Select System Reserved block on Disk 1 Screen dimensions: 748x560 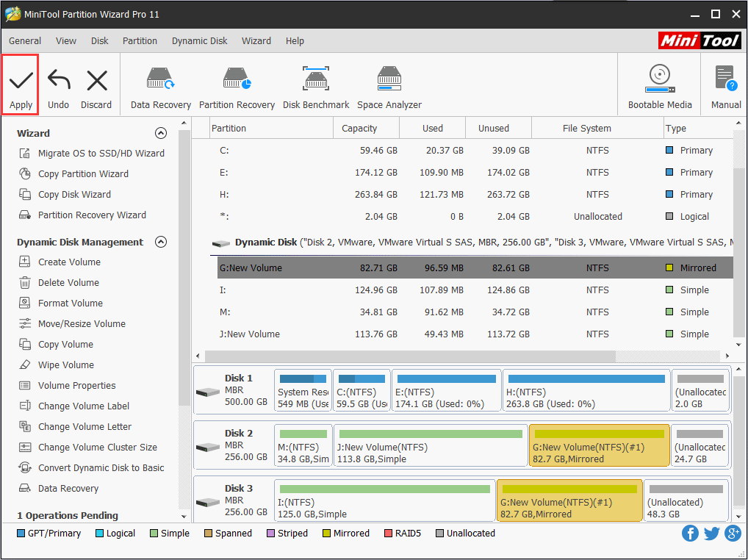[303, 391]
